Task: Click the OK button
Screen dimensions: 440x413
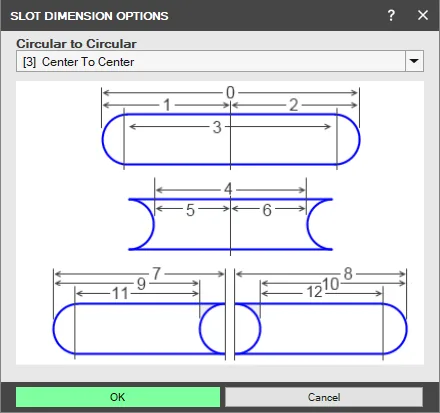Action: [118, 397]
